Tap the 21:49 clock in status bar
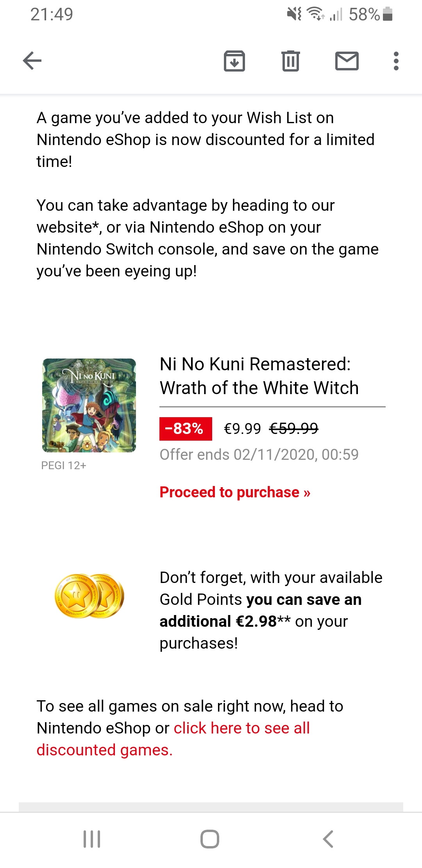This screenshot has height=868, width=422. pyautogui.click(x=52, y=14)
